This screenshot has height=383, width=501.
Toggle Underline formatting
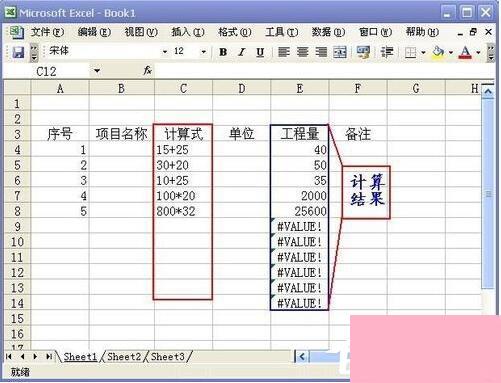click(260, 52)
